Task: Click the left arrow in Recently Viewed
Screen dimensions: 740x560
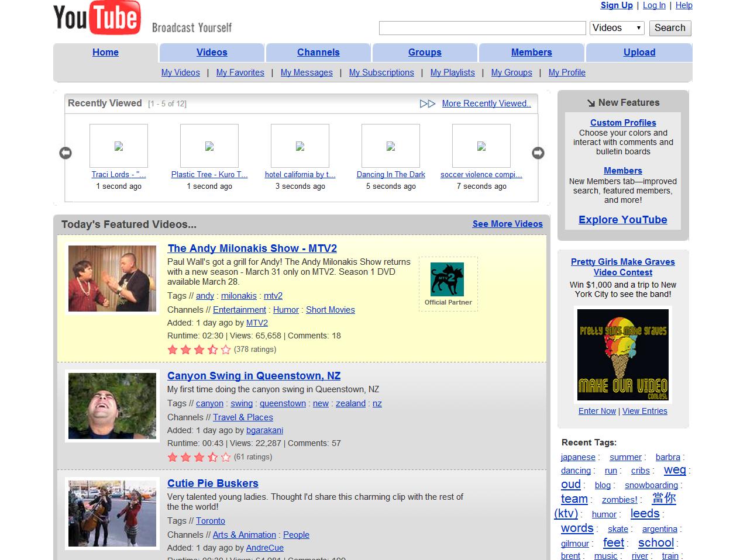Action: click(66, 153)
